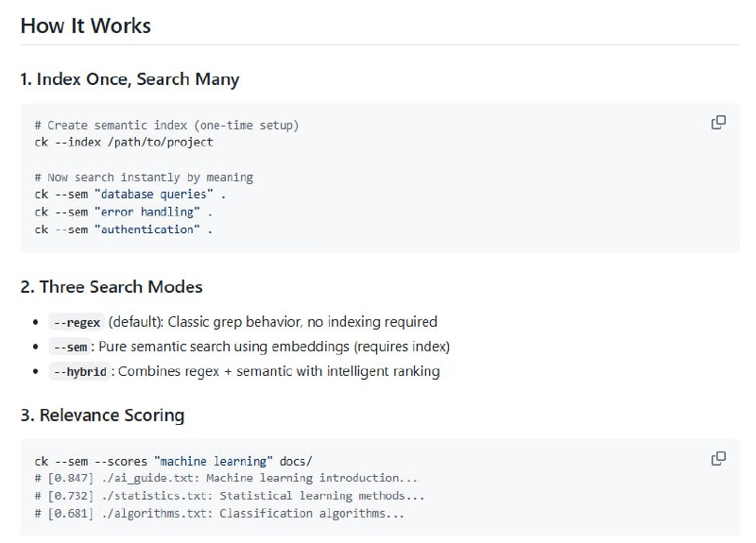Click the statistics.txt result line
756x543 pixels.
[x=229, y=496]
